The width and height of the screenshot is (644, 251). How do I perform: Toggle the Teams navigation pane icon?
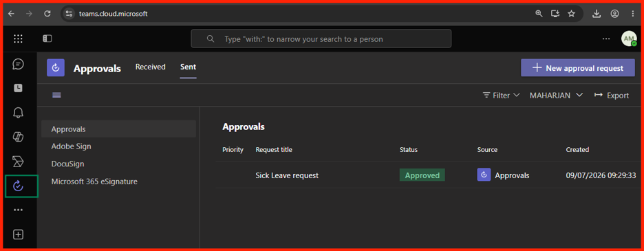(47, 39)
